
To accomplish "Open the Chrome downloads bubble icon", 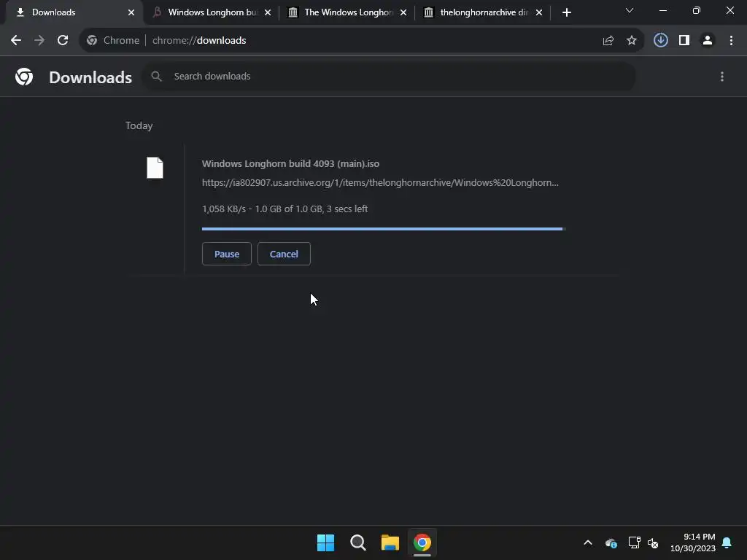I will pyautogui.click(x=661, y=41).
